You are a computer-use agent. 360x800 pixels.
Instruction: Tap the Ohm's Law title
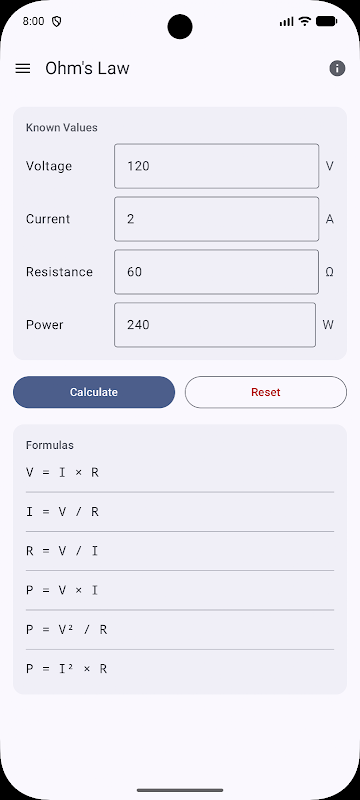click(87, 68)
